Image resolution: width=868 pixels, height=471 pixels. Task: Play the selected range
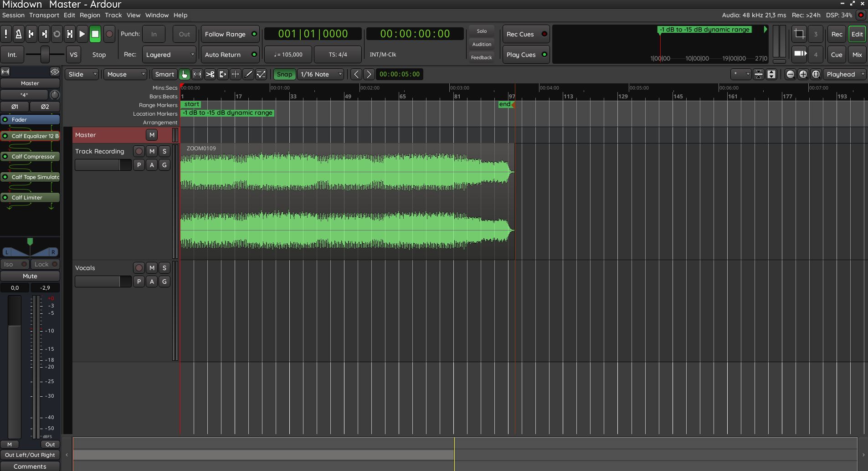click(x=70, y=34)
